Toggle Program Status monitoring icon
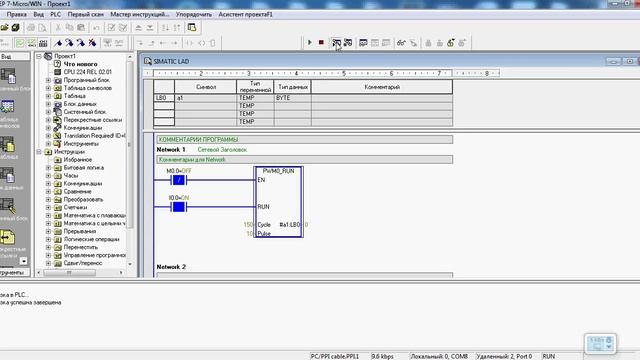Screen dimensions: 640x360 [336, 42]
